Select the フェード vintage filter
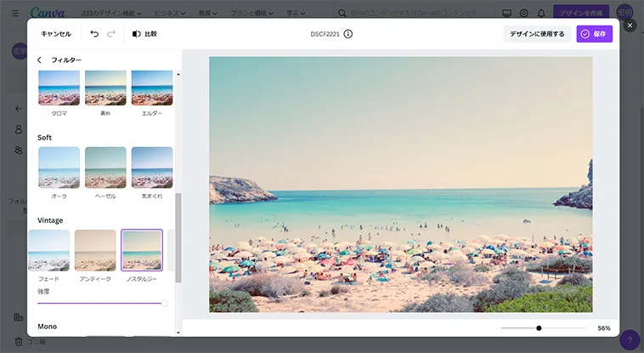The image size is (644, 353). click(49, 250)
